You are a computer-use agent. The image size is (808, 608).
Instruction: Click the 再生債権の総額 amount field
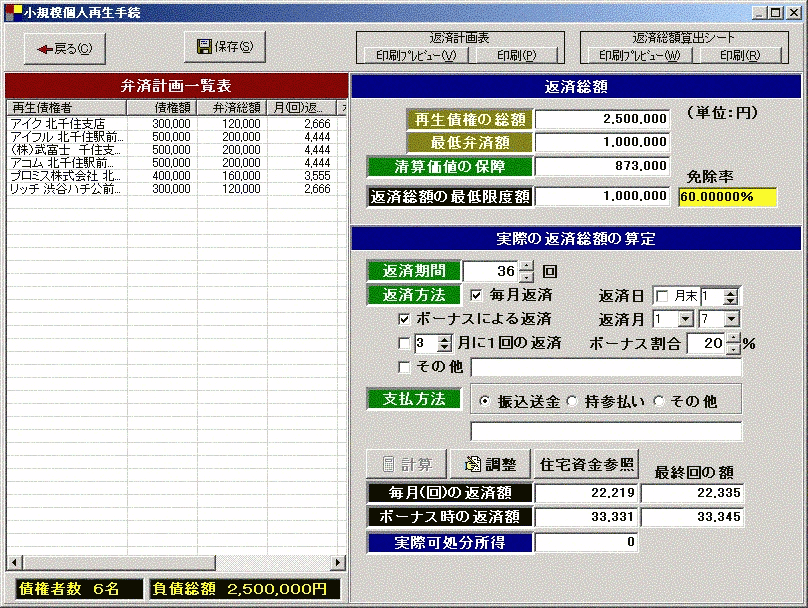pos(603,119)
